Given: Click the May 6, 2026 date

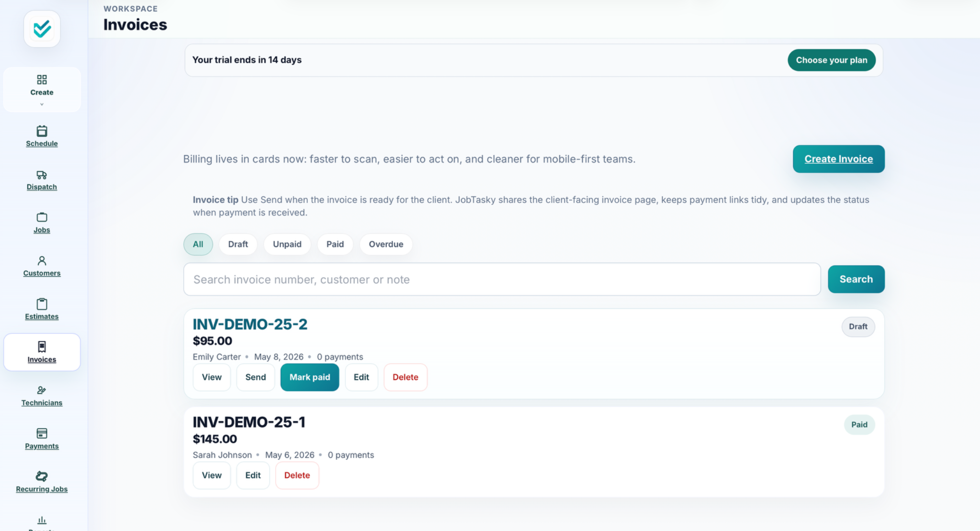Looking at the screenshot, I should pyautogui.click(x=290, y=455).
